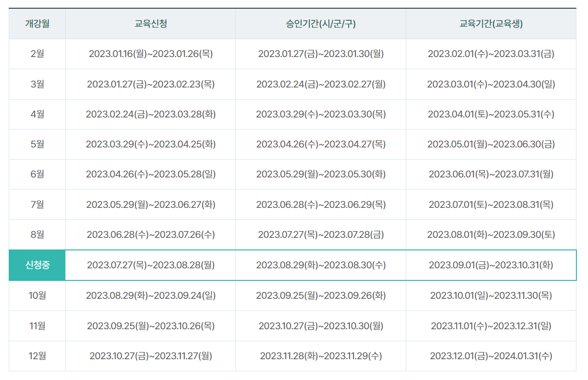Click 2023.10.27(금)~2023.11.27(월) application period
The height and width of the screenshot is (380, 588).
tap(151, 356)
